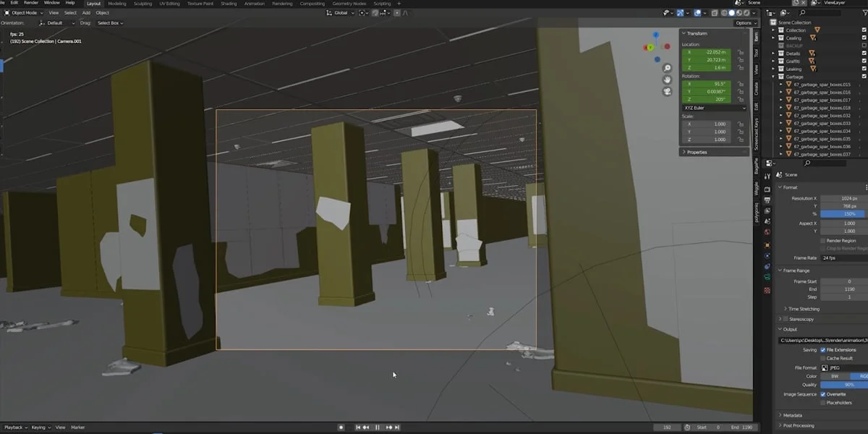Switch interaction mode from Object Mode

click(24, 13)
